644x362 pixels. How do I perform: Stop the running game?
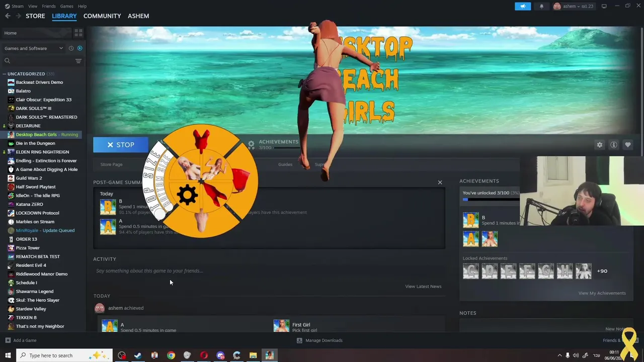coord(121,145)
